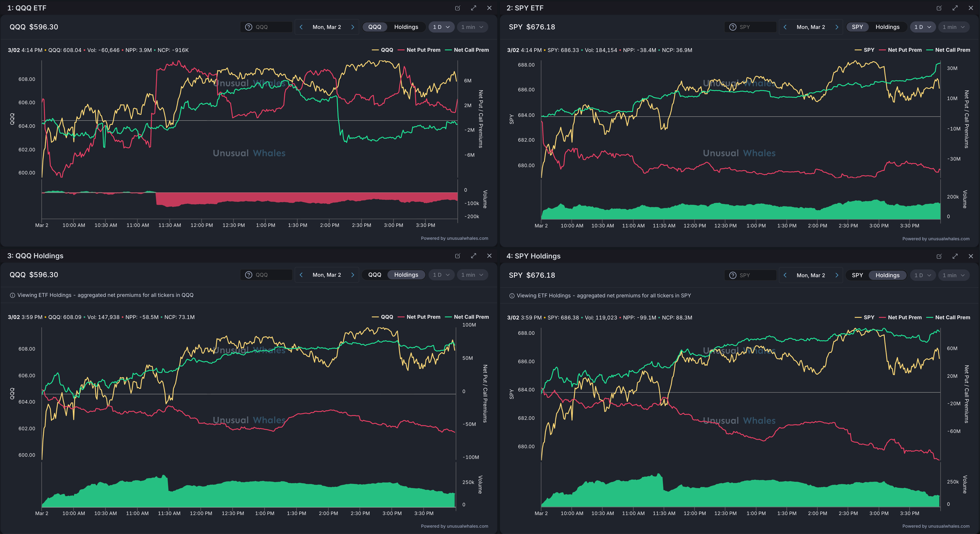Switch QQQ ETF panel to Holdings tab
Screen dimensions: 980x534
coord(406,27)
